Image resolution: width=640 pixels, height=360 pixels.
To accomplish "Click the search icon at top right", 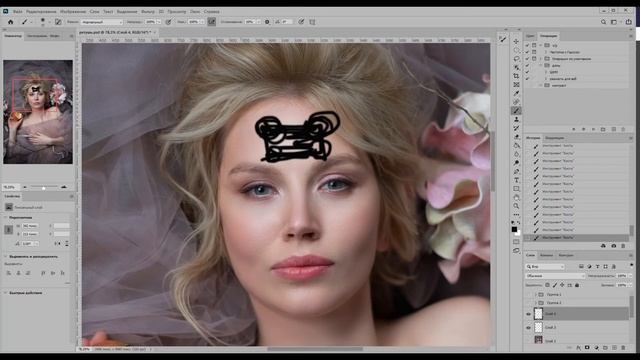I will [x=603, y=22].
